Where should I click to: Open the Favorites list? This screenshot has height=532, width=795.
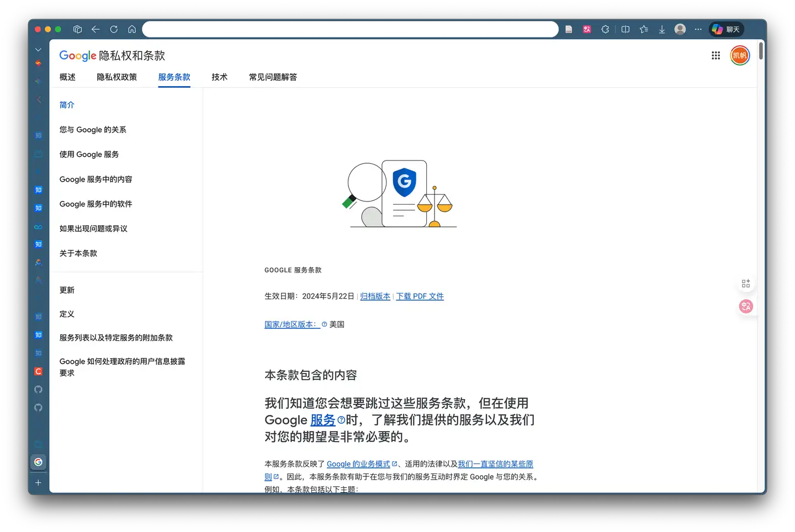point(644,29)
